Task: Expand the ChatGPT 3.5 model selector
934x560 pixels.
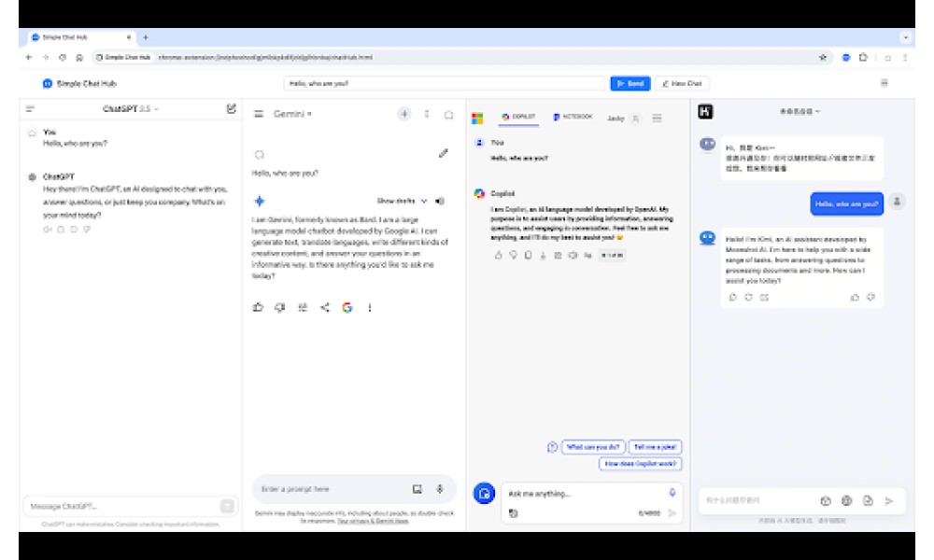Action: [x=131, y=109]
